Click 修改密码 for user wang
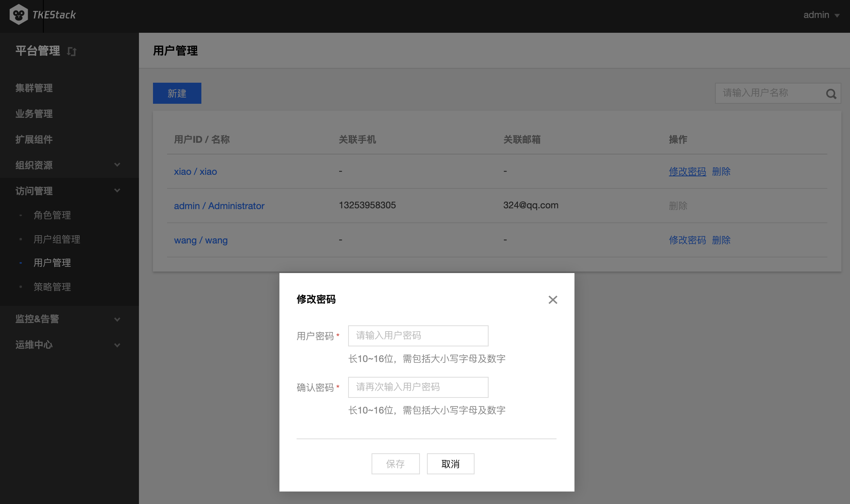Screen dimensions: 850x504 (x=688, y=240)
